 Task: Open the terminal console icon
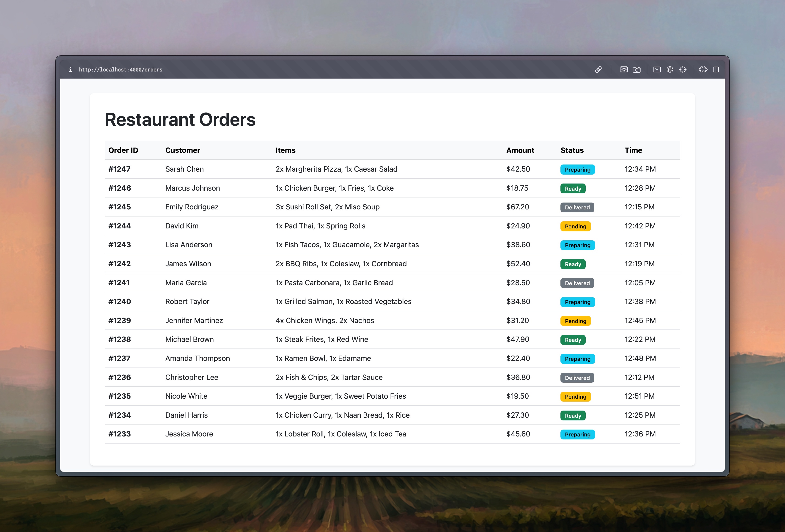coord(657,70)
